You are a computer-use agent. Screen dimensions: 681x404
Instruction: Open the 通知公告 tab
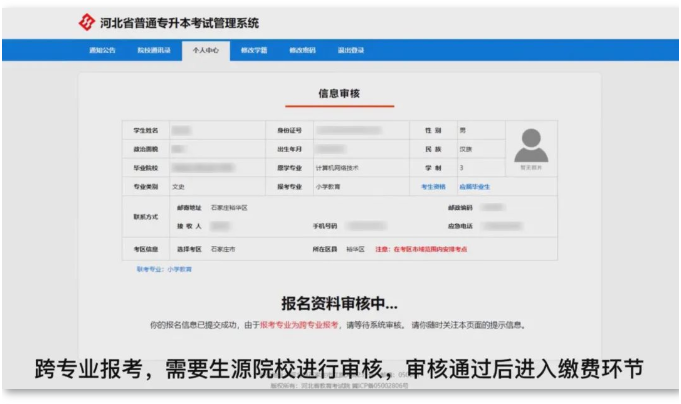(102, 50)
